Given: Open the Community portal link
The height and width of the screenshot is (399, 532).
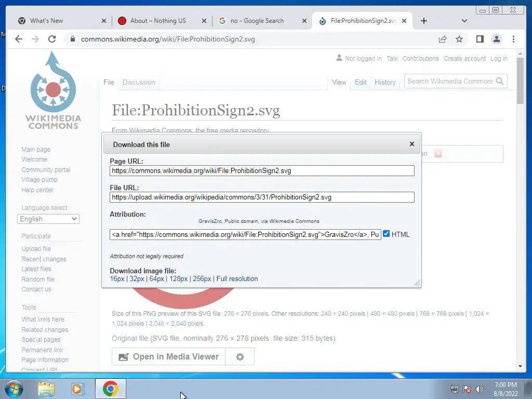Looking at the screenshot, I should [x=46, y=170].
